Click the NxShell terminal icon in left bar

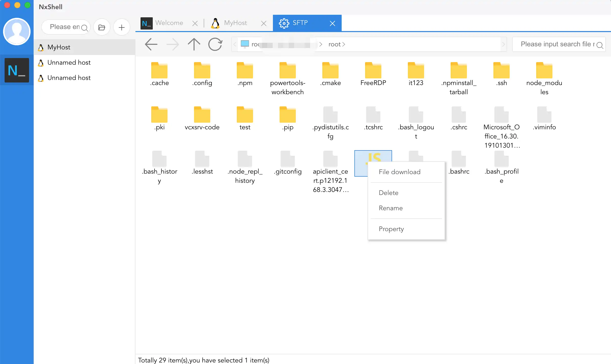point(17,70)
